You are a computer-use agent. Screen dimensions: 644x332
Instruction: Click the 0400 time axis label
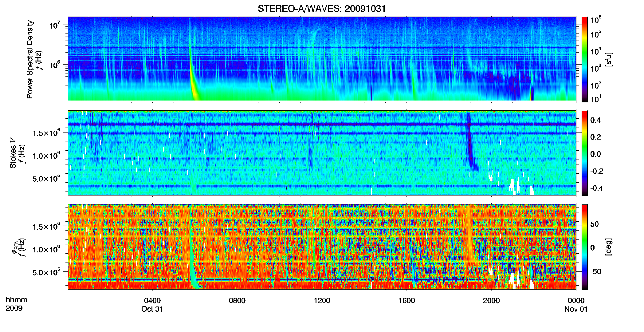(152, 300)
